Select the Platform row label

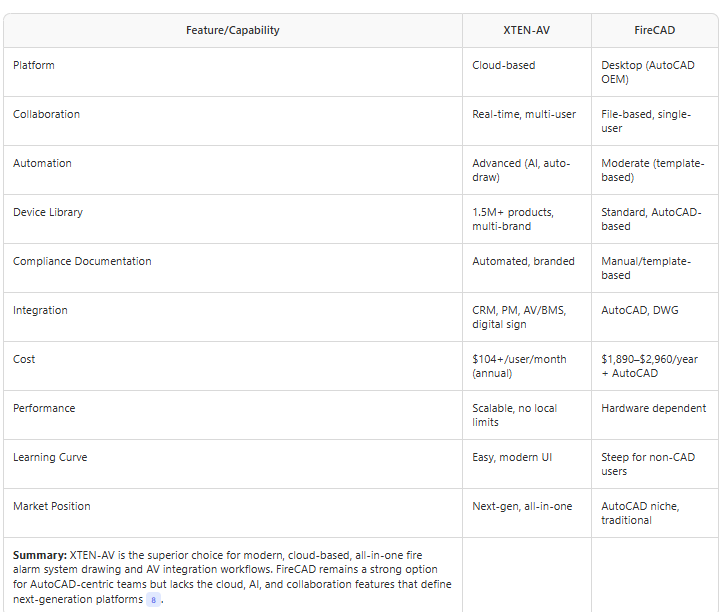click(34, 65)
